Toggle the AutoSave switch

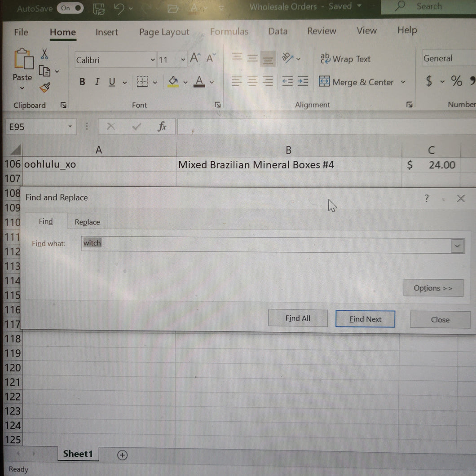[x=71, y=8]
